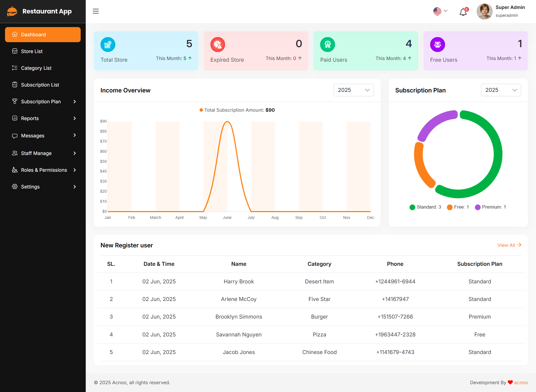
Task: Click the Restaurant App logo icon
Action: 12,11
